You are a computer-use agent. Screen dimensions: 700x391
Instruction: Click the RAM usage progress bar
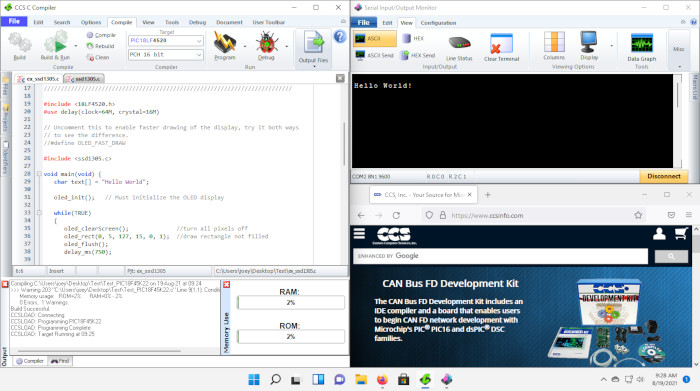coord(291,303)
